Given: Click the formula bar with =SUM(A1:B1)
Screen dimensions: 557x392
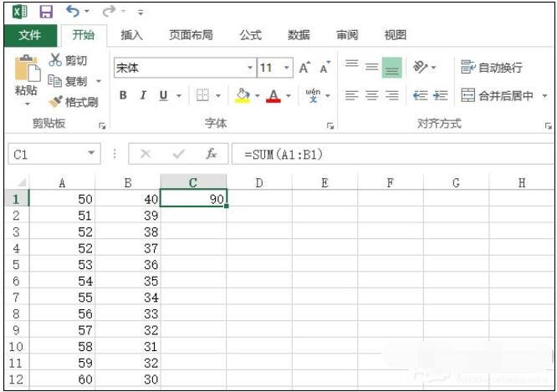Looking at the screenshot, I should (x=393, y=154).
